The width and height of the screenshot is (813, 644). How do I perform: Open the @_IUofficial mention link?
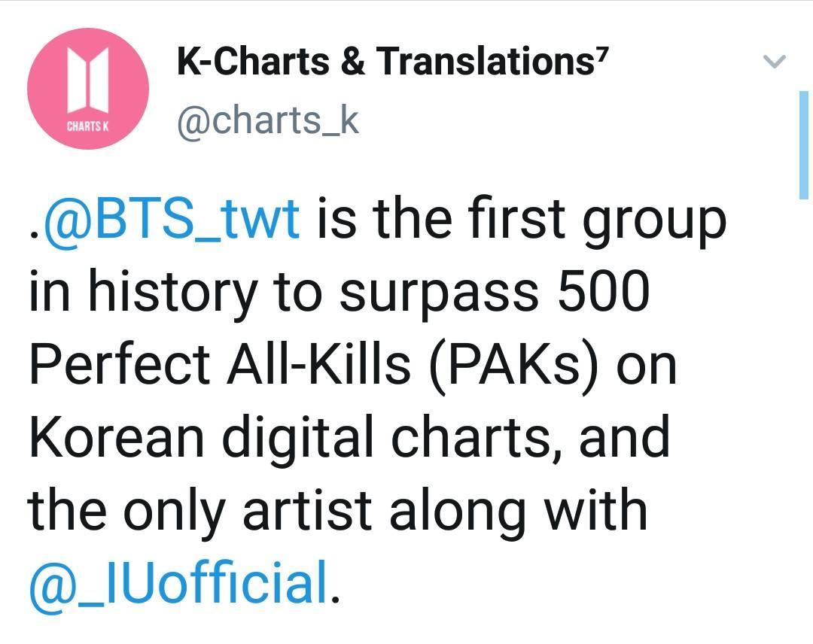click(x=178, y=583)
